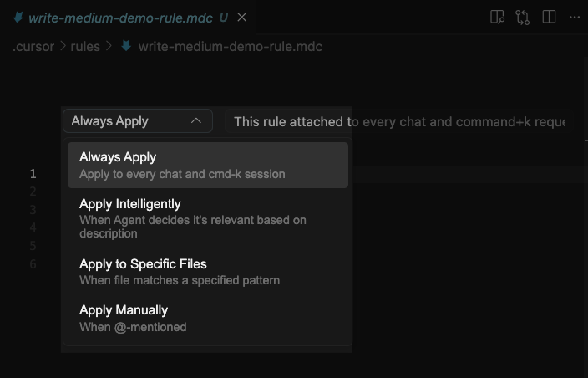Click the .cursor breadcrumb segment

click(x=33, y=47)
